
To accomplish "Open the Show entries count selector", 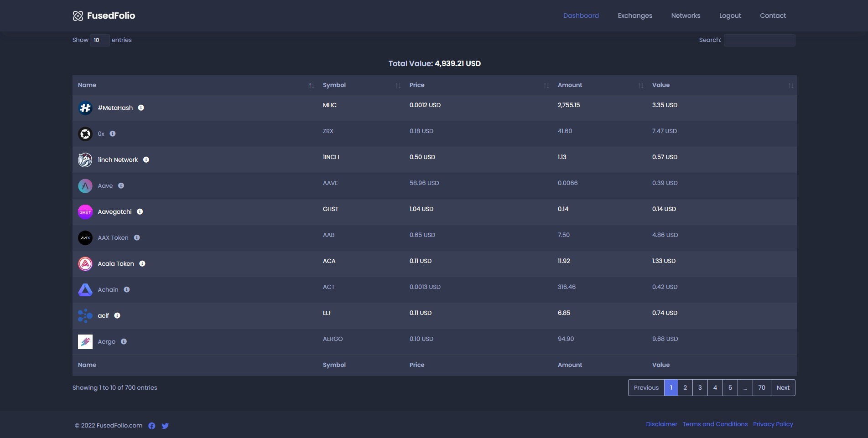I will 99,40.
